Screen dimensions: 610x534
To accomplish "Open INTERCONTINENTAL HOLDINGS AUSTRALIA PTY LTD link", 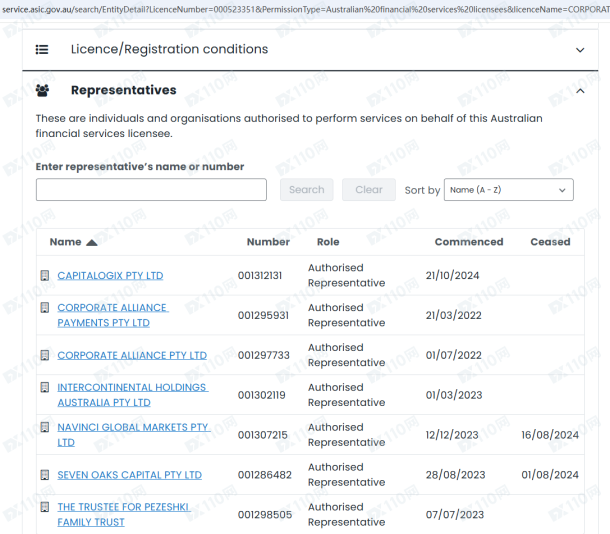I will (x=133, y=395).
